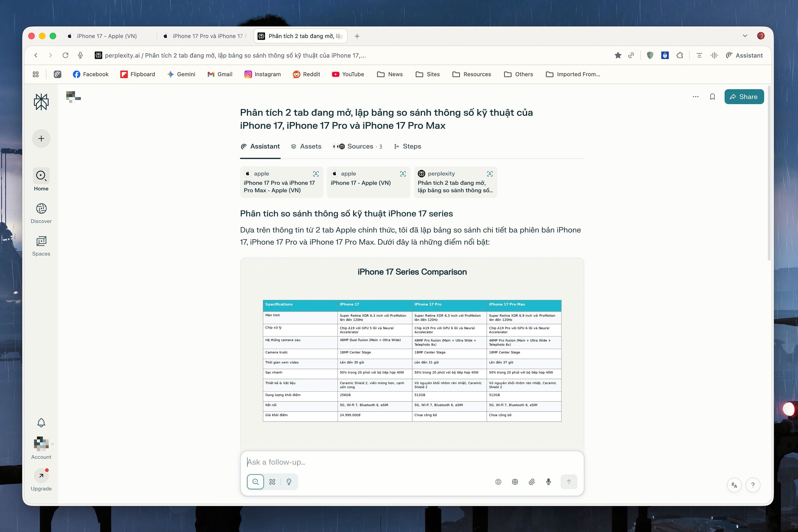This screenshot has height=532, width=798.
Task: Bookmark this thread
Action: pos(712,97)
